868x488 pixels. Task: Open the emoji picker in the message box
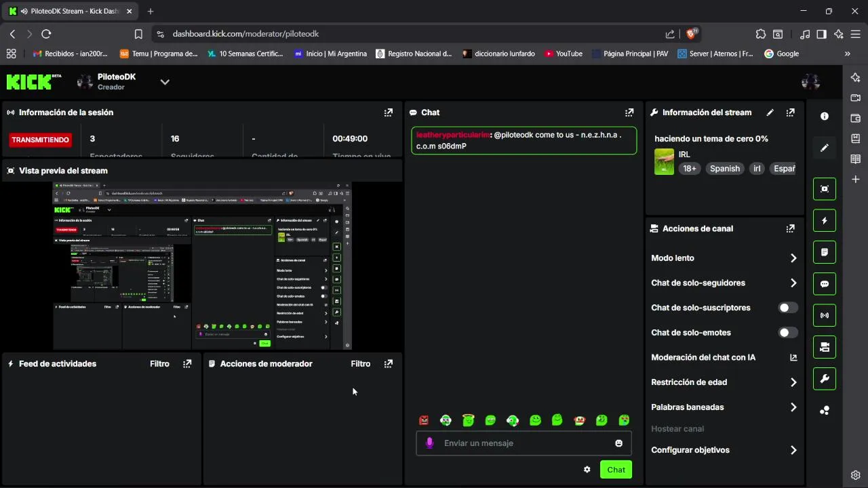pyautogui.click(x=618, y=443)
